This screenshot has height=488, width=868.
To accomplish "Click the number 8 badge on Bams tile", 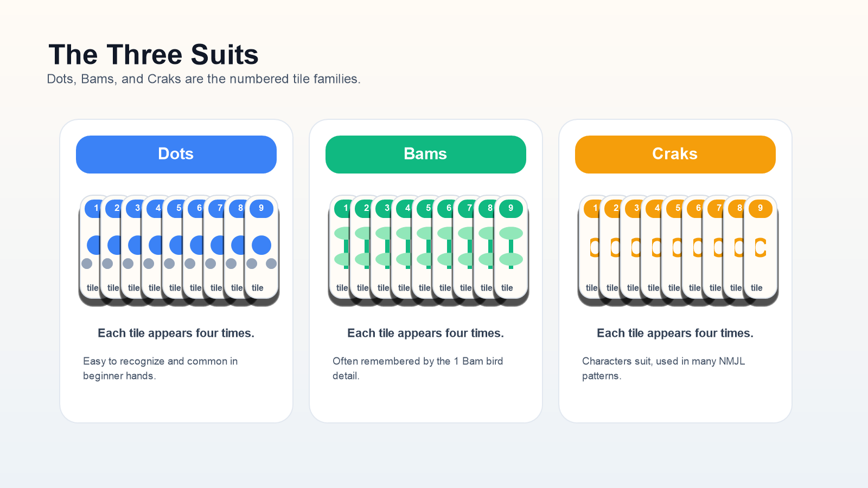I will (x=486, y=208).
